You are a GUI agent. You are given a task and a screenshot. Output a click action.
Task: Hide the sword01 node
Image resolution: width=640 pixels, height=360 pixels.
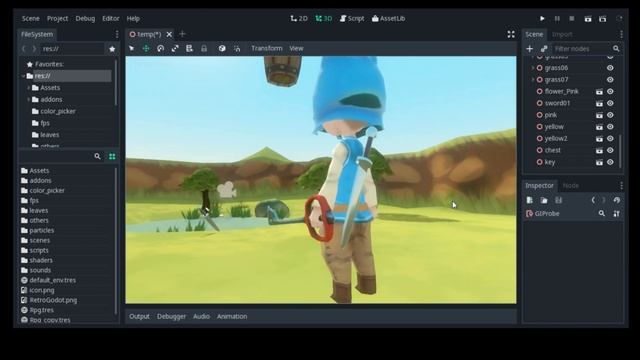click(610, 103)
